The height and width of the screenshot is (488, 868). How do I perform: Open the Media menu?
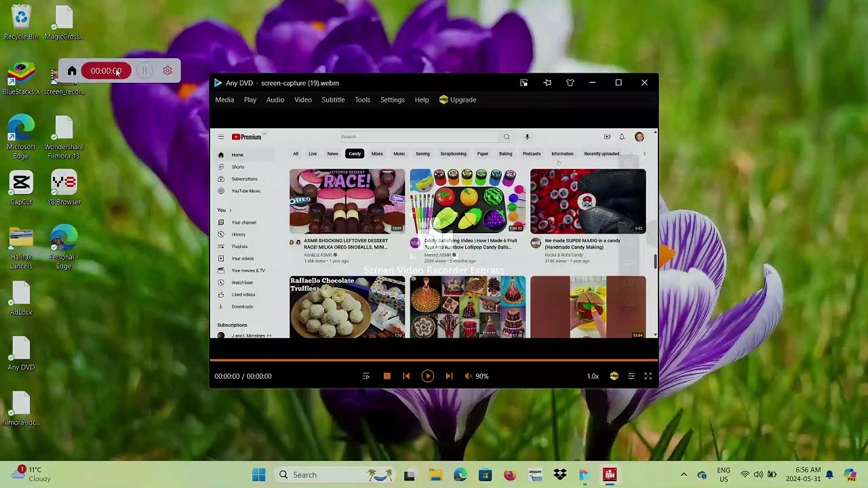(x=224, y=100)
